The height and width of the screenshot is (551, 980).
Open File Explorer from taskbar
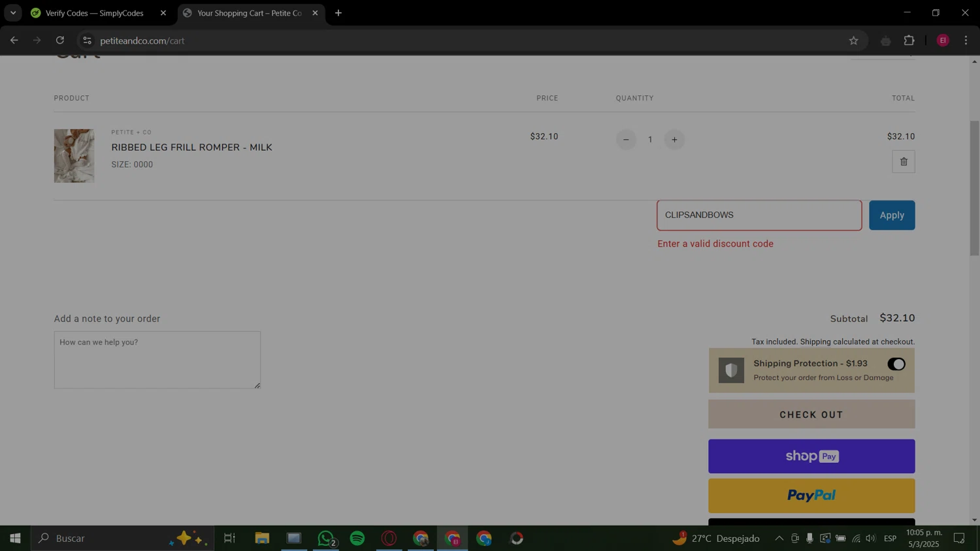[x=262, y=539]
